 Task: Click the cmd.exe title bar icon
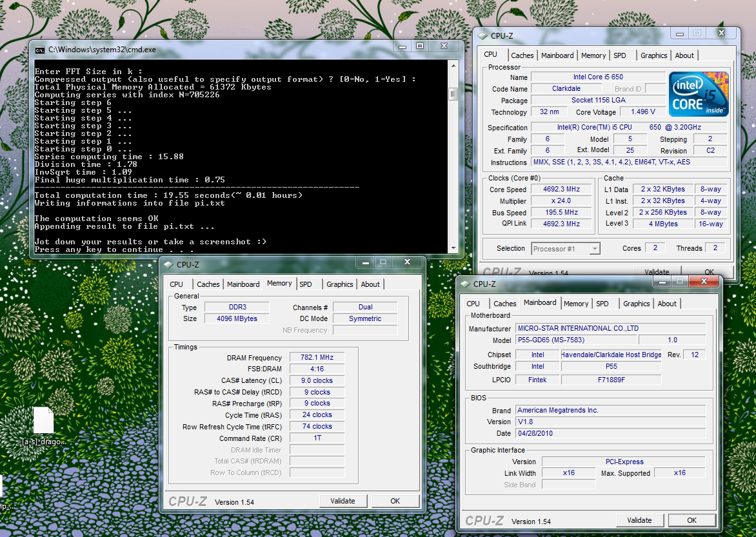click(x=40, y=50)
